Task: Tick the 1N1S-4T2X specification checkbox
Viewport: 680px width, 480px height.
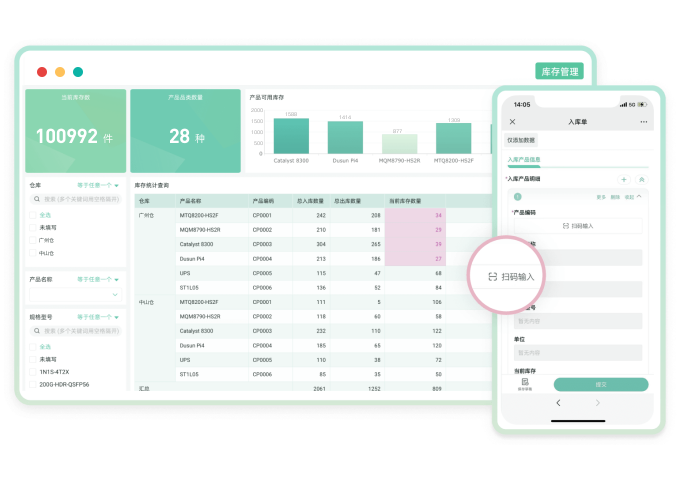Action: point(33,372)
